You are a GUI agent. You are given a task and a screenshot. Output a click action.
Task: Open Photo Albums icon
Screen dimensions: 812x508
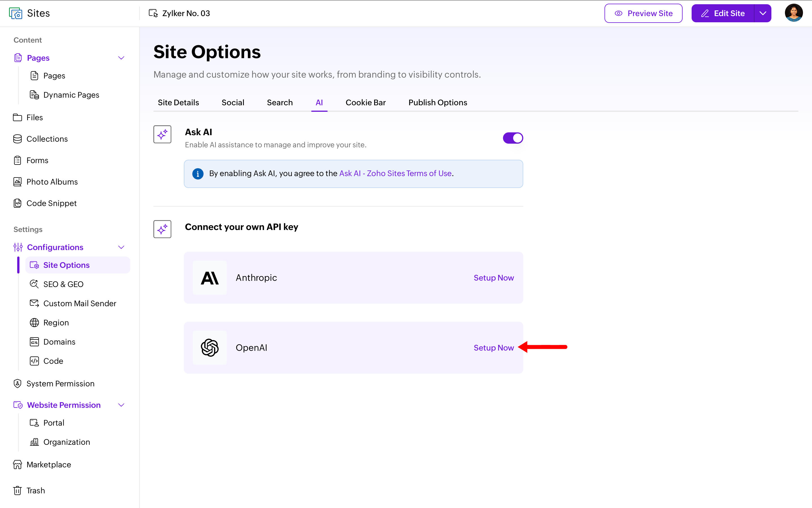17,182
